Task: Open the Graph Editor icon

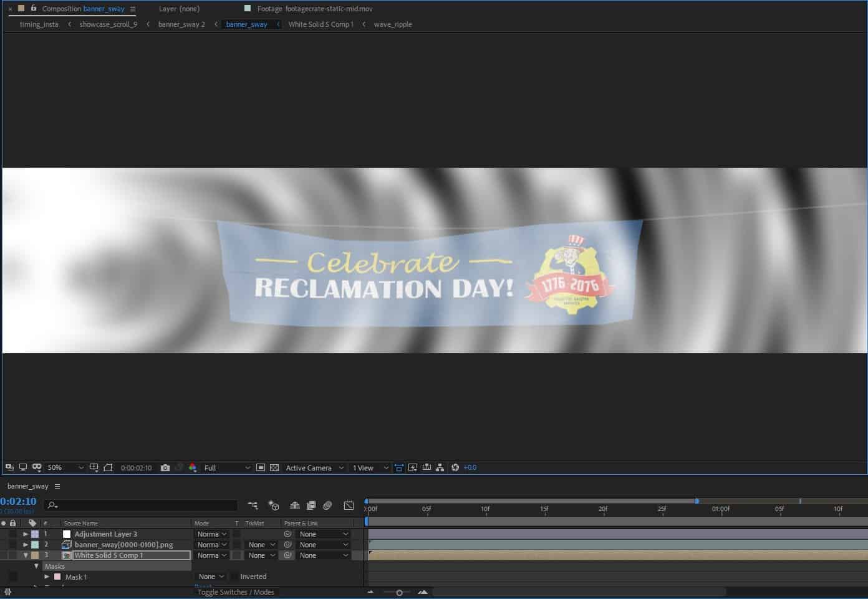Action: pyautogui.click(x=349, y=505)
